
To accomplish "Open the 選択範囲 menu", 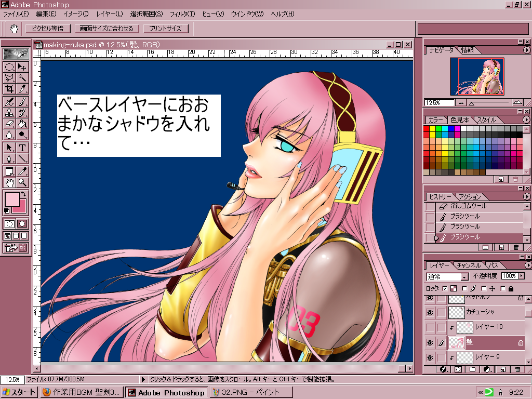I will click(x=146, y=14).
